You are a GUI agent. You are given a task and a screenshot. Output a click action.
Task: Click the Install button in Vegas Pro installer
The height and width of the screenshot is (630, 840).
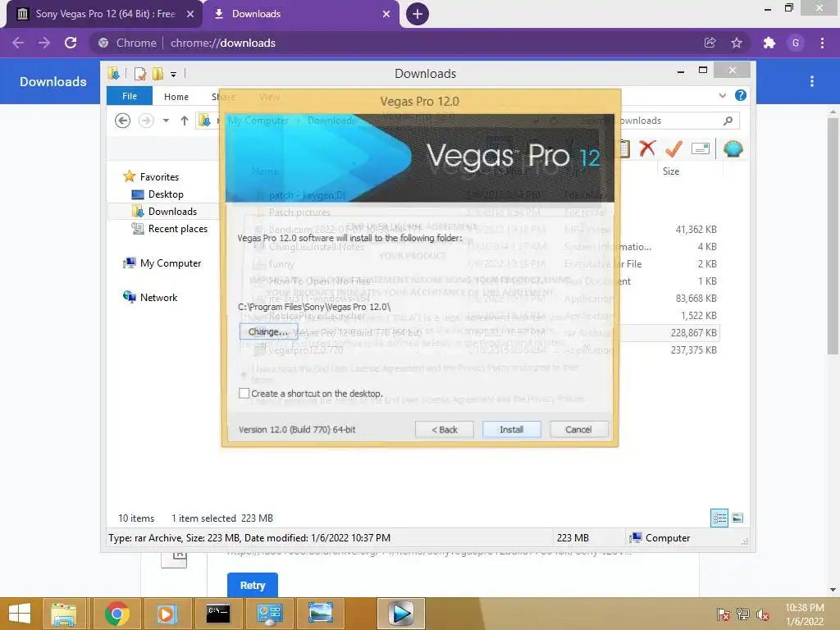511,430
